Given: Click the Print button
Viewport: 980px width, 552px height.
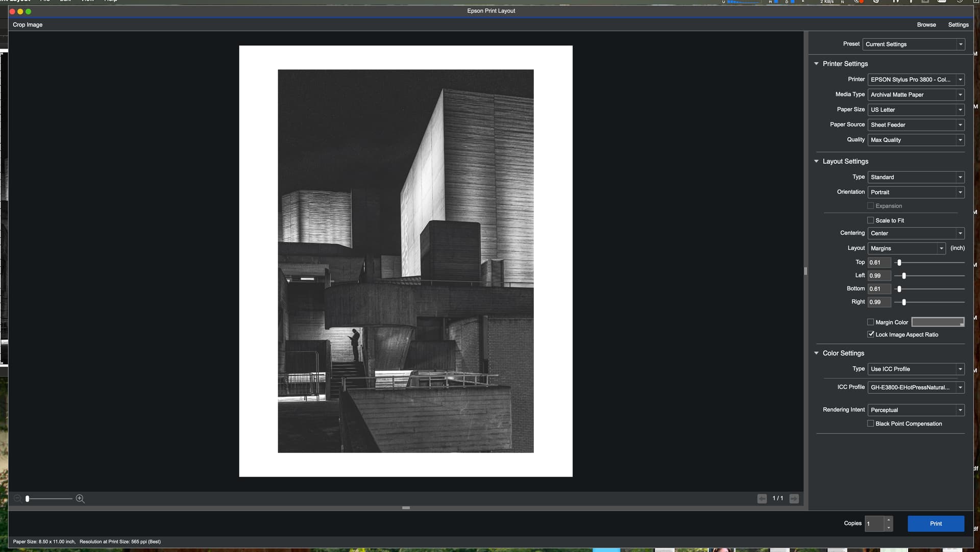Looking at the screenshot, I should [935, 523].
